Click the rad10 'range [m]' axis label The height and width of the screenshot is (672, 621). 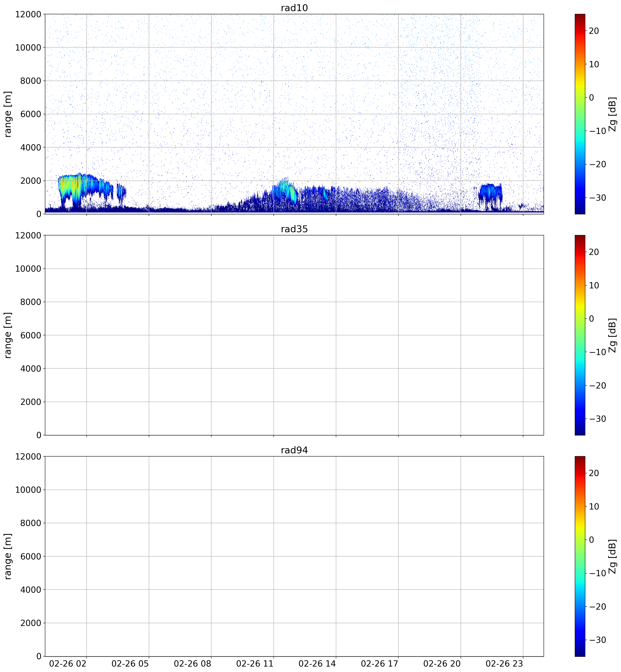pyautogui.click(x=8, y=114)
